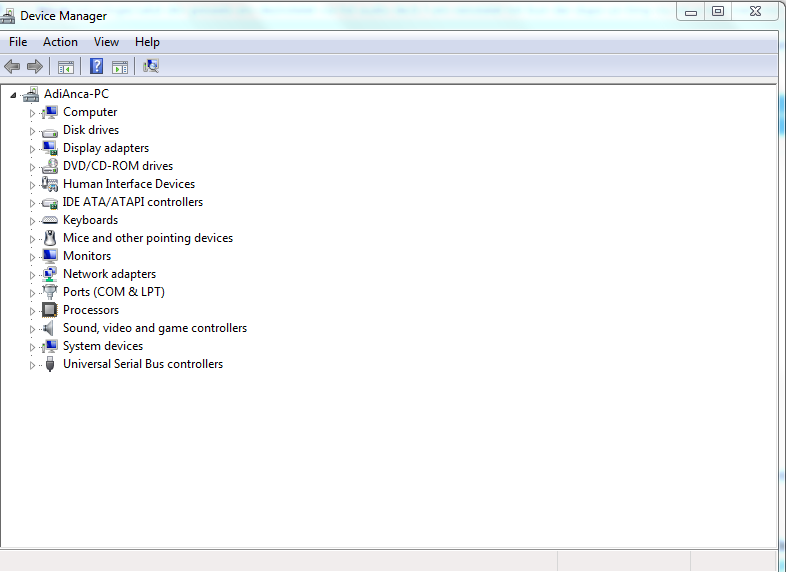Click the DVD/CD-ROM drives icon
The width and height of the screenshot is (786, 572).
(50, 166)
